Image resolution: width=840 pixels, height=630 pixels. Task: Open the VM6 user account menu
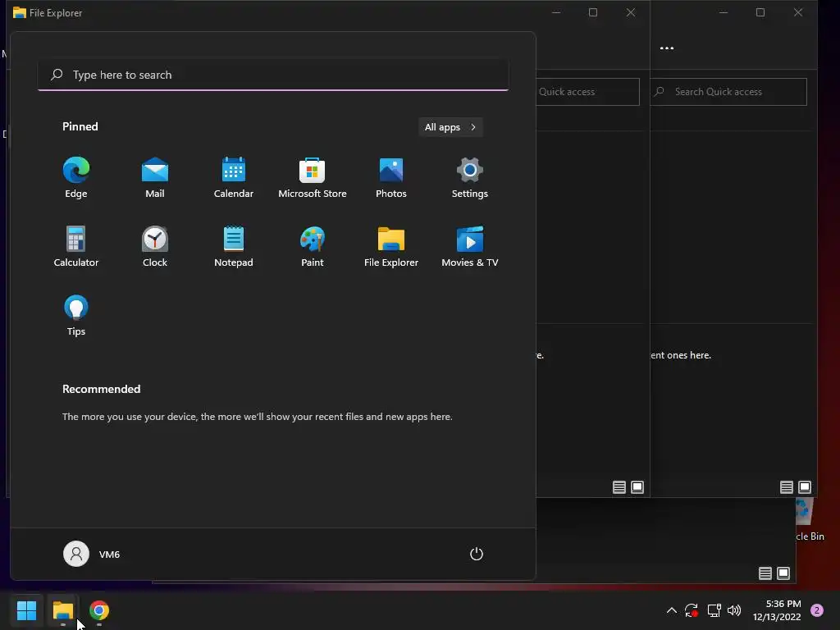pyautogui.click(x=92, y=554)
